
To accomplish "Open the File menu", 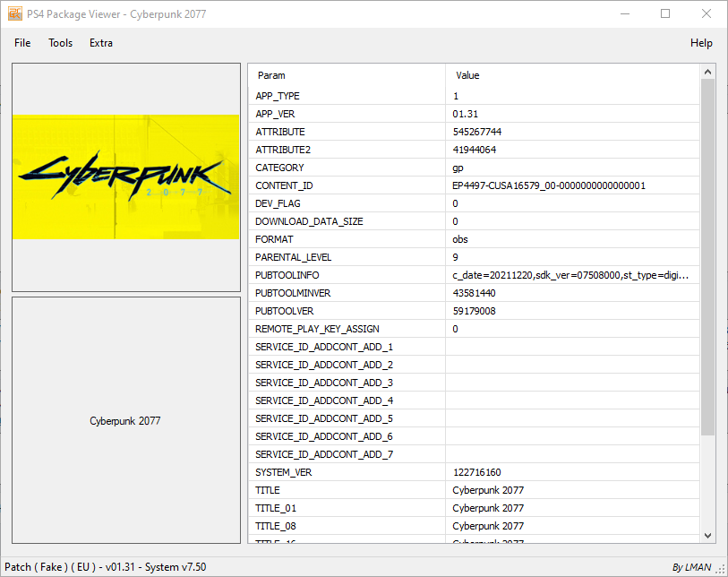I will [x=22, y=43].
